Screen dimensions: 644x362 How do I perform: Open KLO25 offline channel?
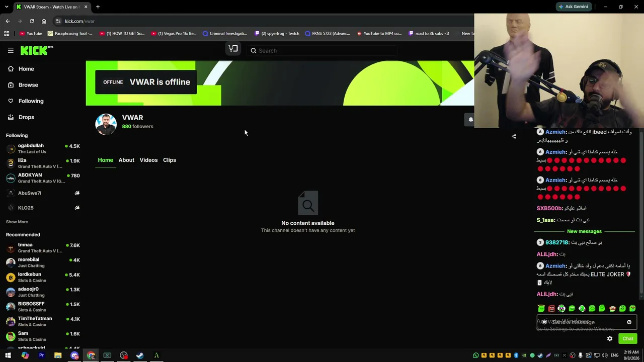pos(43,208)
